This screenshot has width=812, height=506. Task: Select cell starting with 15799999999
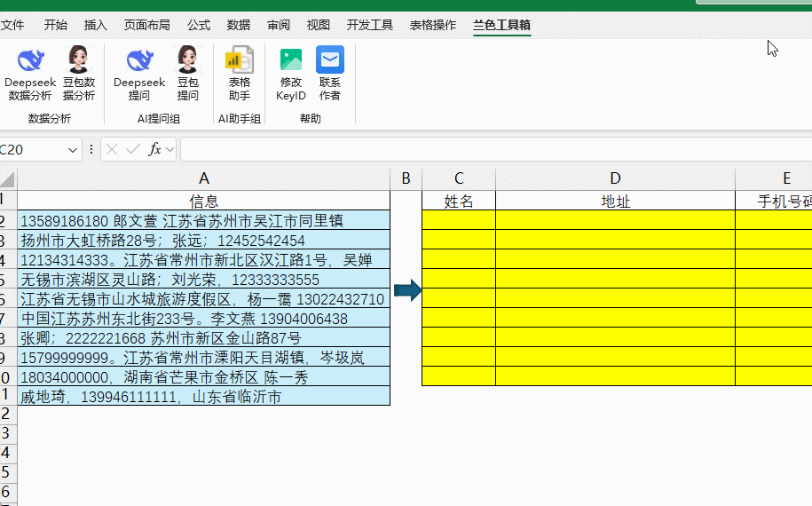point(204,358)
